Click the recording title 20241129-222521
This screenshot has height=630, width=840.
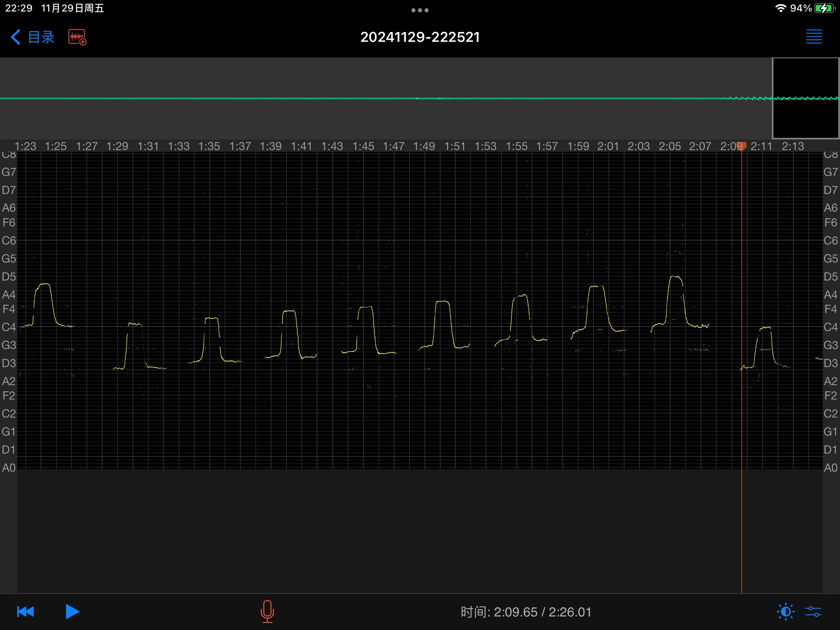(420, 37)
